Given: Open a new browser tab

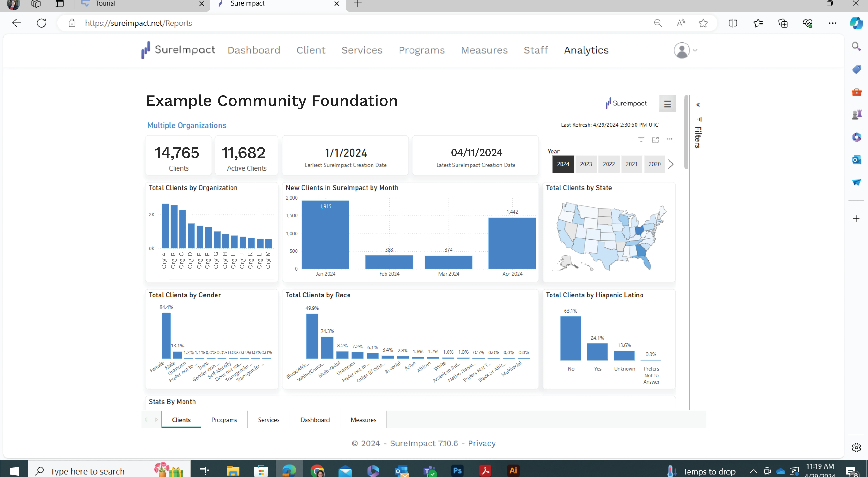Looking at the screenshot, I should point(358,4).
